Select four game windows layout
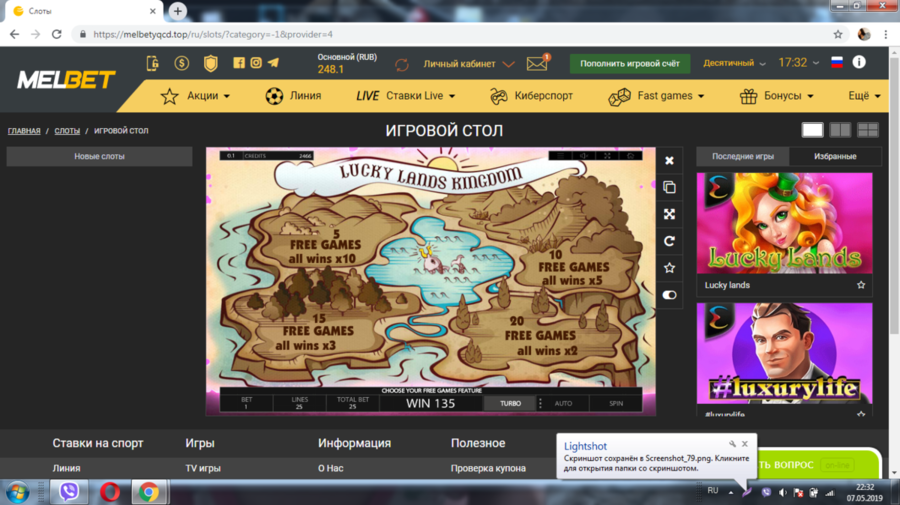Viewport: 900px width, 505px height. click(x=867, y=130)
